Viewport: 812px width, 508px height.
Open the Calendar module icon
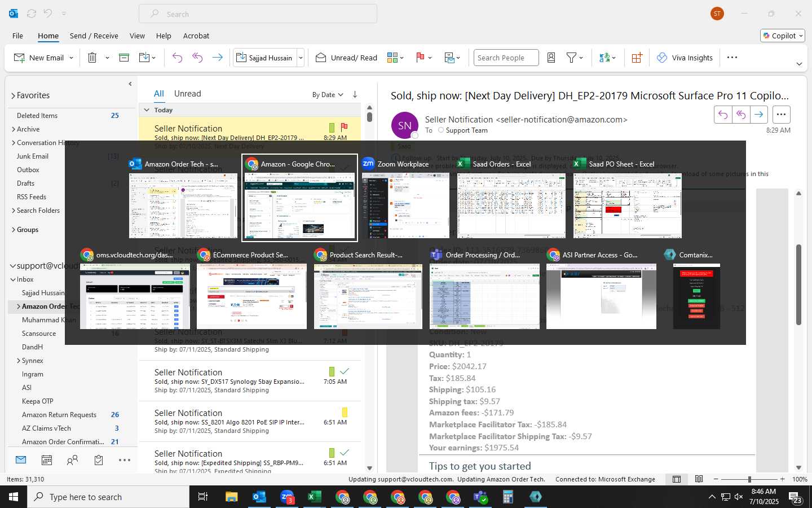click(x=47, y=460)
